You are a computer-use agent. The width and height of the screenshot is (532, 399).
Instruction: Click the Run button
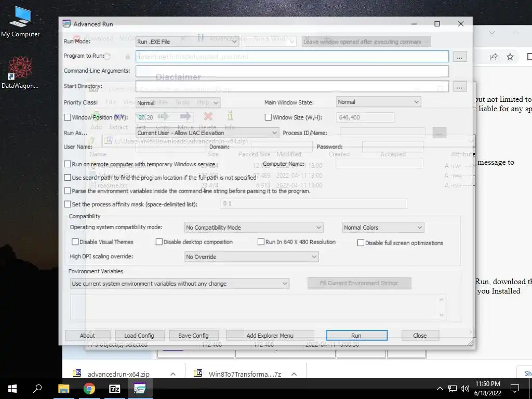(x=356, y=335)
